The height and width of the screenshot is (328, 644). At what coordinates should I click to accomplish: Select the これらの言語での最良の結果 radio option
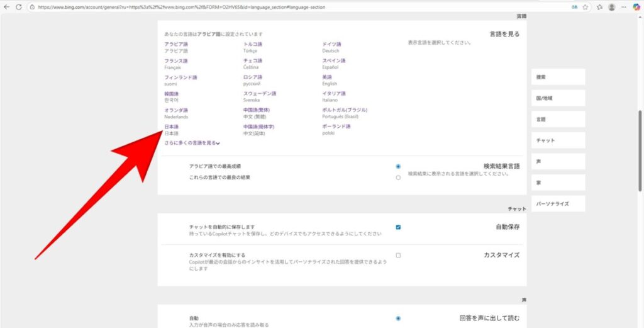(398, 178)
